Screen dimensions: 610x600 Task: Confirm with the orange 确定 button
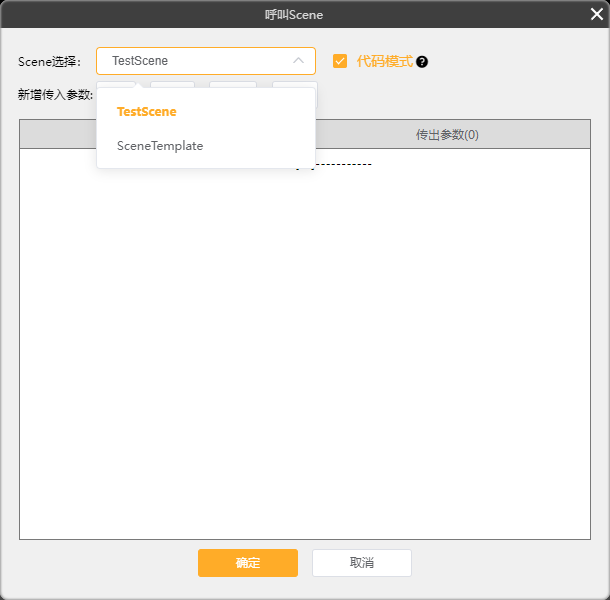click(x=247, y=563)
